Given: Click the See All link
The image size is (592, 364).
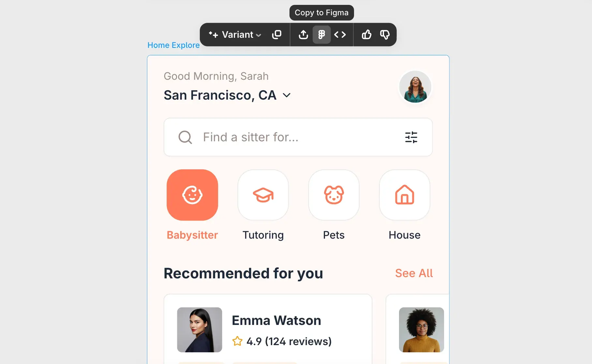Looking at the screenshot, I should coord(414,273).
